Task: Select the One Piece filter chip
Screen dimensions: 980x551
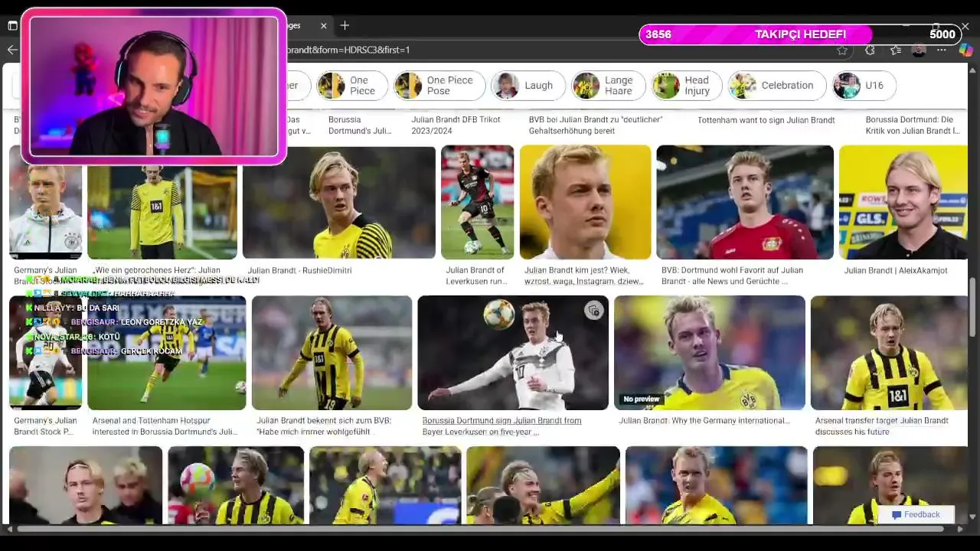Action: click(x=351, y=85)
